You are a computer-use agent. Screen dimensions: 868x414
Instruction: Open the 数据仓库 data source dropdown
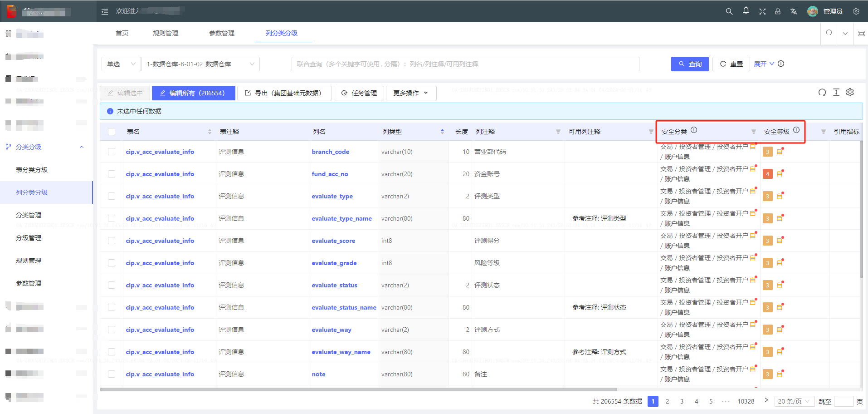coord(200,64)
